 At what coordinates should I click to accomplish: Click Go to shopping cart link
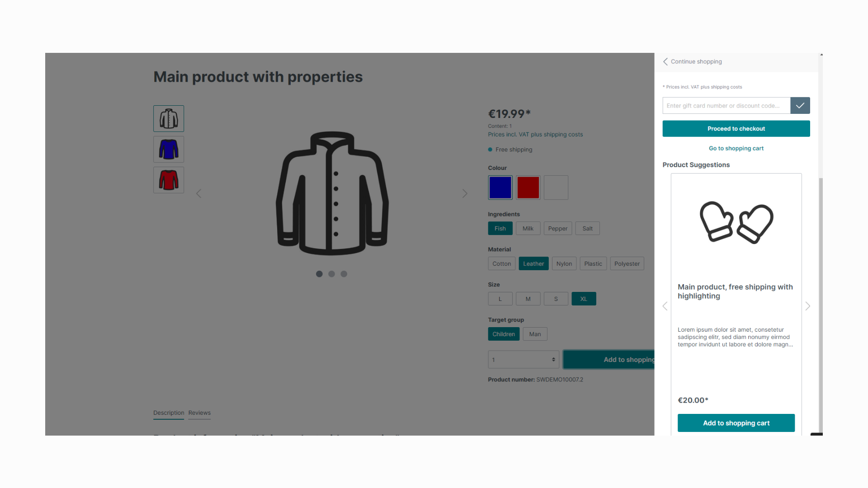[736, 148]
